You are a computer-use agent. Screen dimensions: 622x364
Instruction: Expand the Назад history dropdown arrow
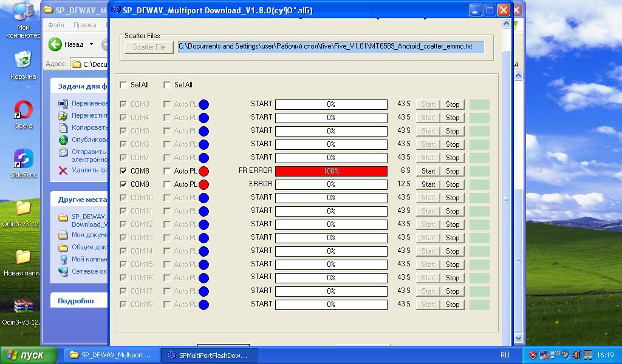[92, 44]
